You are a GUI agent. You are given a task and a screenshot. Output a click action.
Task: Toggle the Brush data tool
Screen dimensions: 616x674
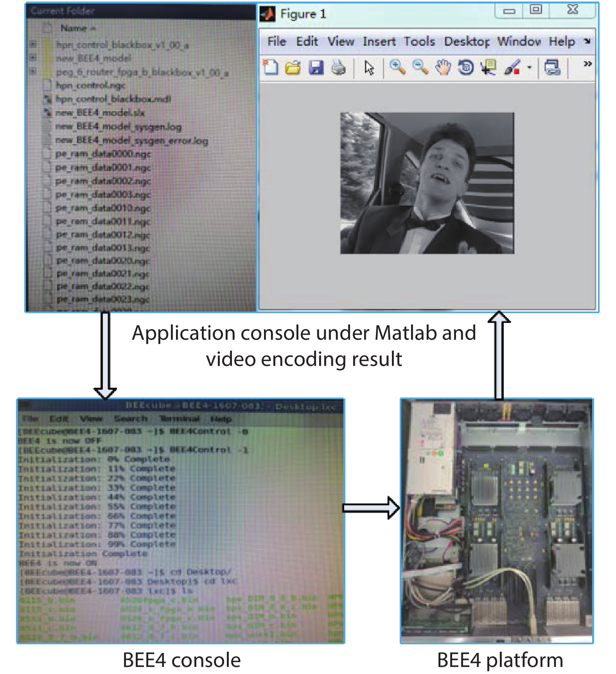(512, 68)
